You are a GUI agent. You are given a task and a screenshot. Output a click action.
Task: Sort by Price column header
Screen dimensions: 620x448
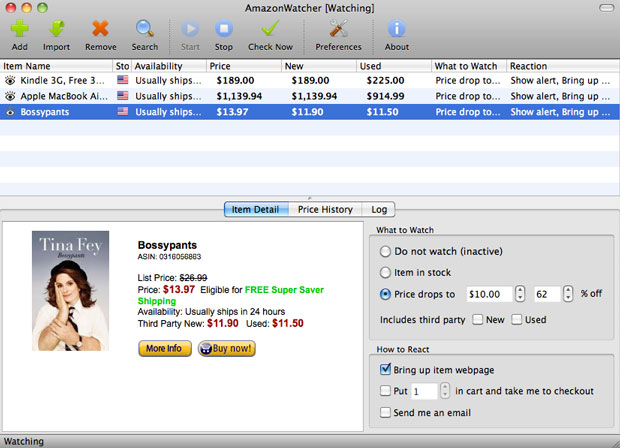(244, 66)
